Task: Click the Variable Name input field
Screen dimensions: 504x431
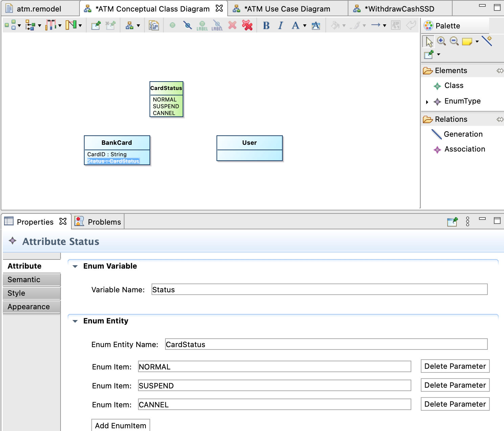Action: tap(319, 290)
